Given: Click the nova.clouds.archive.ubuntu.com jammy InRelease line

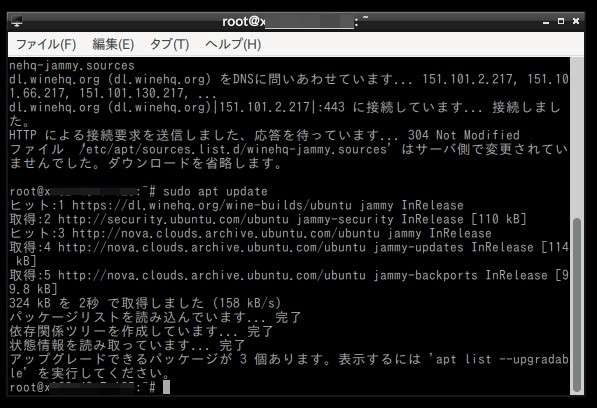Looking at the screenshot, I should [x=251, y=233].
